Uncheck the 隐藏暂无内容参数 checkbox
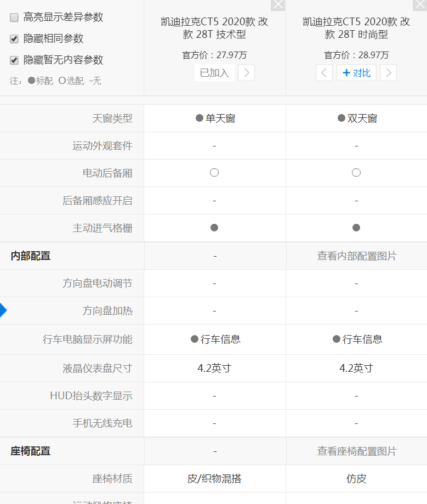427x504 pixels. (14, 60)
